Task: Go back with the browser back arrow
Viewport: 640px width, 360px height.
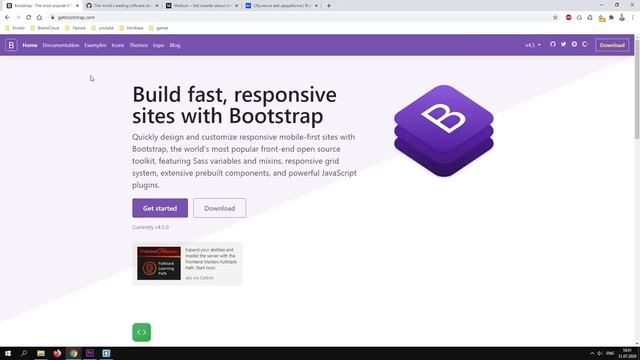Action: pos(7,18)
